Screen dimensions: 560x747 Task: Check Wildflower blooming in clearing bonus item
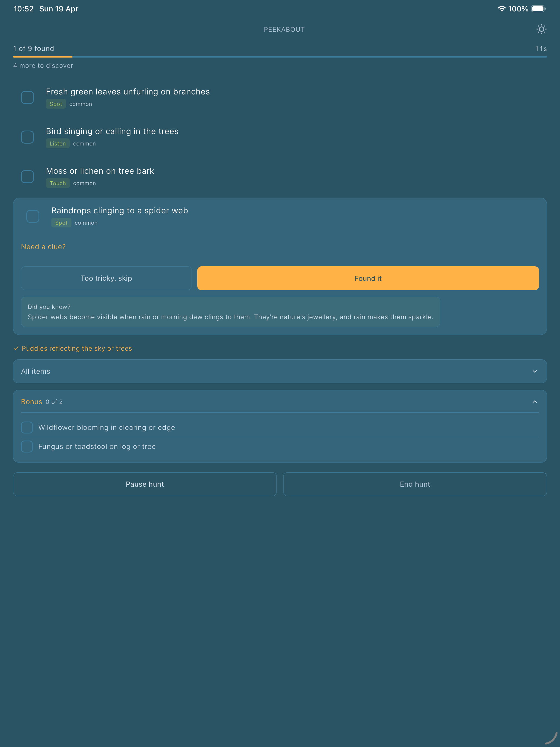[27, 427]
